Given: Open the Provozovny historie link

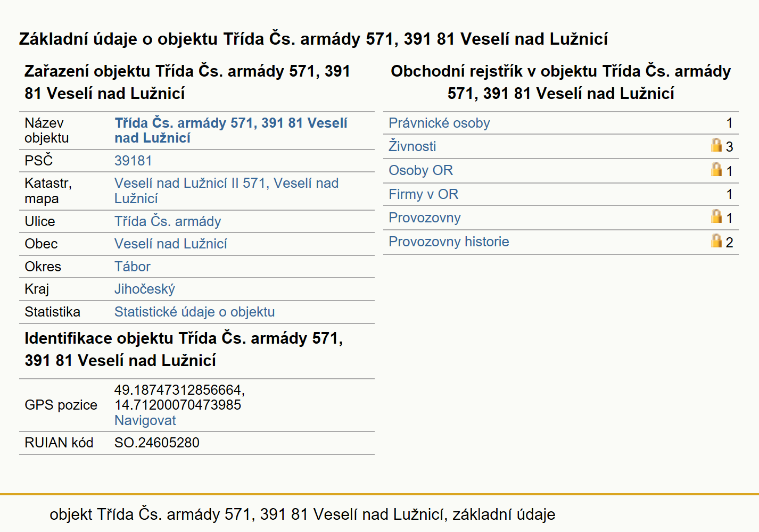Looking at the screenshot, I should click(449, 242).
